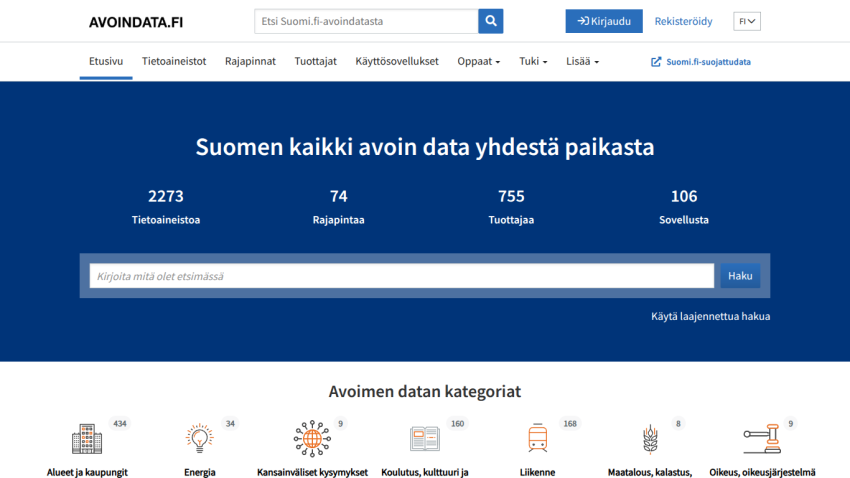Click the 755 Tuottajaa statistic

[511, 206]
